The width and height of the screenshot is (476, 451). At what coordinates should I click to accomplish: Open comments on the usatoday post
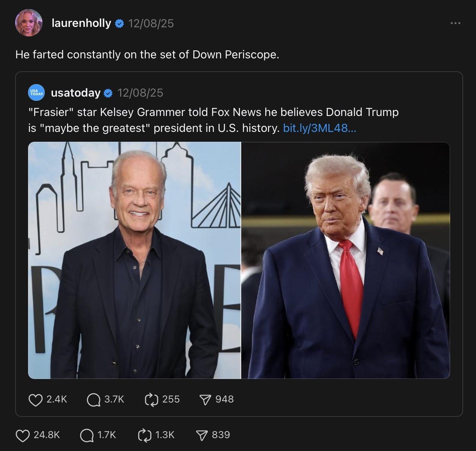point(93,399)
